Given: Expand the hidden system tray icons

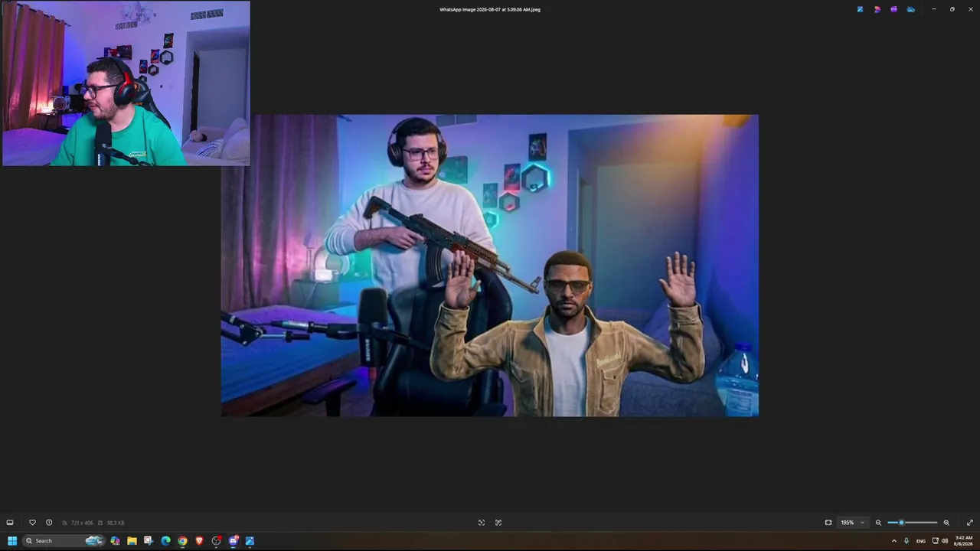Looking at the screenshot, I should tap(893, 541).
